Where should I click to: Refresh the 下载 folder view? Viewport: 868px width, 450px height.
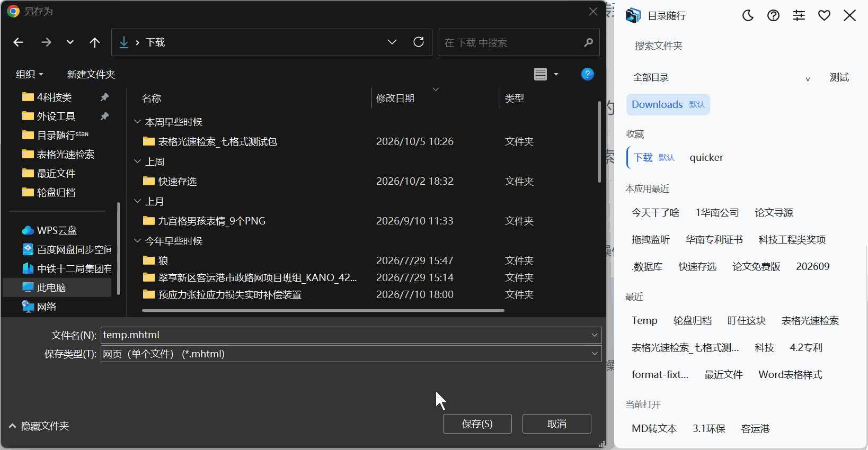coord(419,42)
